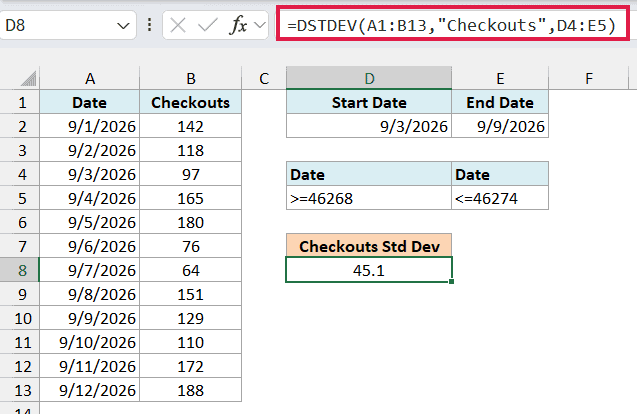Select row 3 header
This screenshot has width=637, height=414.
point(20,150)
